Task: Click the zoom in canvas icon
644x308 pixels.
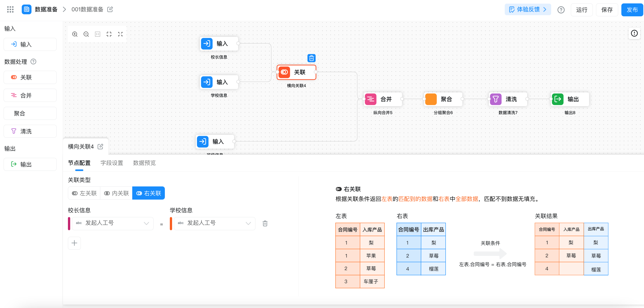Action: (75, 34)
